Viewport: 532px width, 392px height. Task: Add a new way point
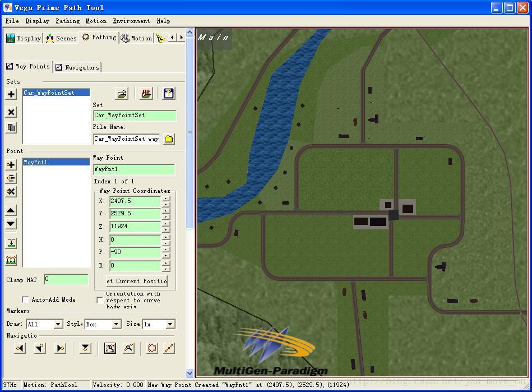click(11, 165)
